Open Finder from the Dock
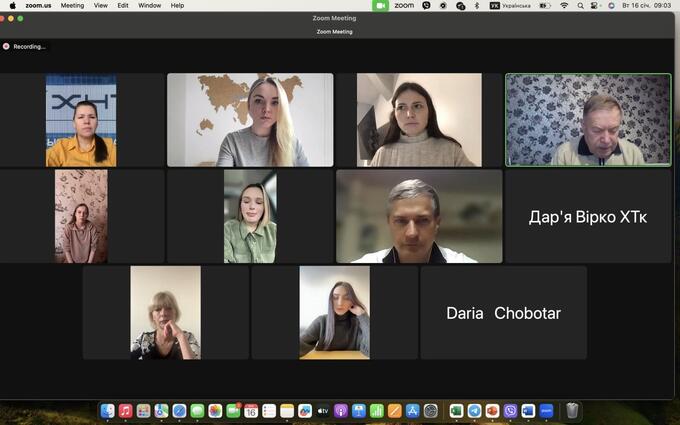This screenshot has width=680, height=425. pyautogui.click(x=108, y=411)
